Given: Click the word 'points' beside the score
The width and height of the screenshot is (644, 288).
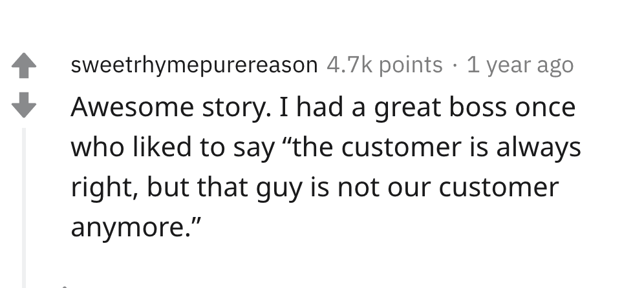Looking at the screenshot, I should [x=411, y=66].
